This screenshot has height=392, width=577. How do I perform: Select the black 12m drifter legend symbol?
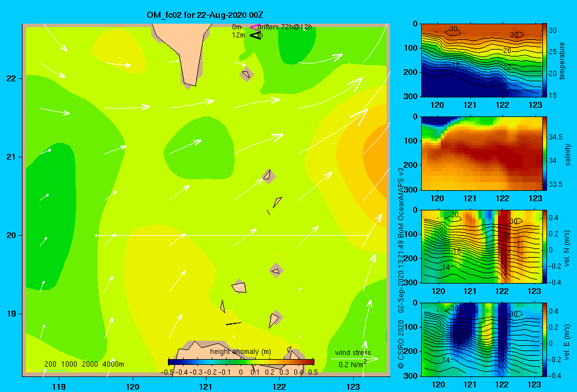tap(255, 35)
